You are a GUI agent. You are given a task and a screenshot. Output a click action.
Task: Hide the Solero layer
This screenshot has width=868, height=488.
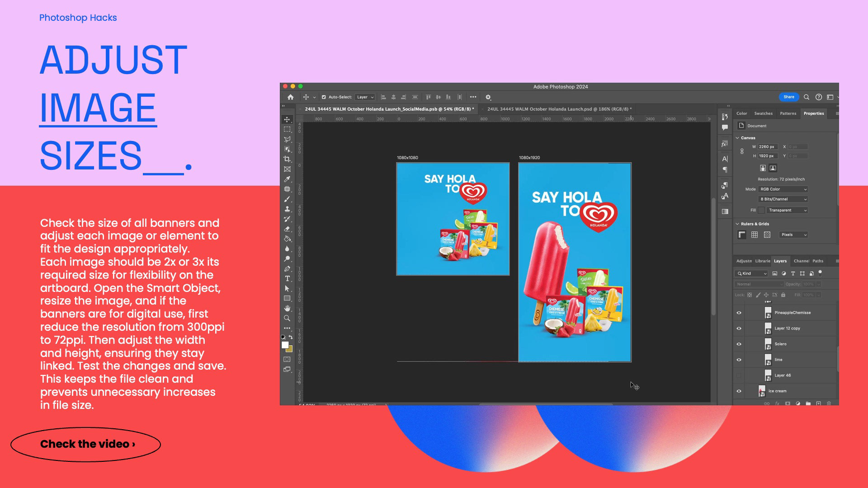click(739, 344)
